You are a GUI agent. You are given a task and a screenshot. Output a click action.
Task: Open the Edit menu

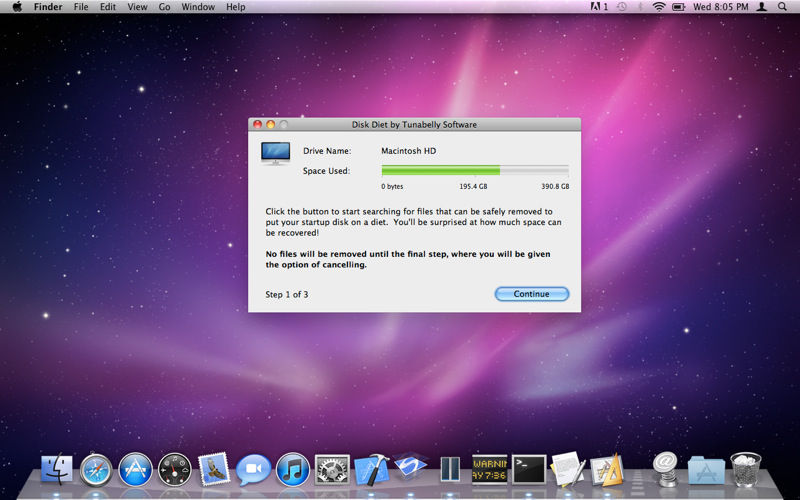[x=108, y=7]
